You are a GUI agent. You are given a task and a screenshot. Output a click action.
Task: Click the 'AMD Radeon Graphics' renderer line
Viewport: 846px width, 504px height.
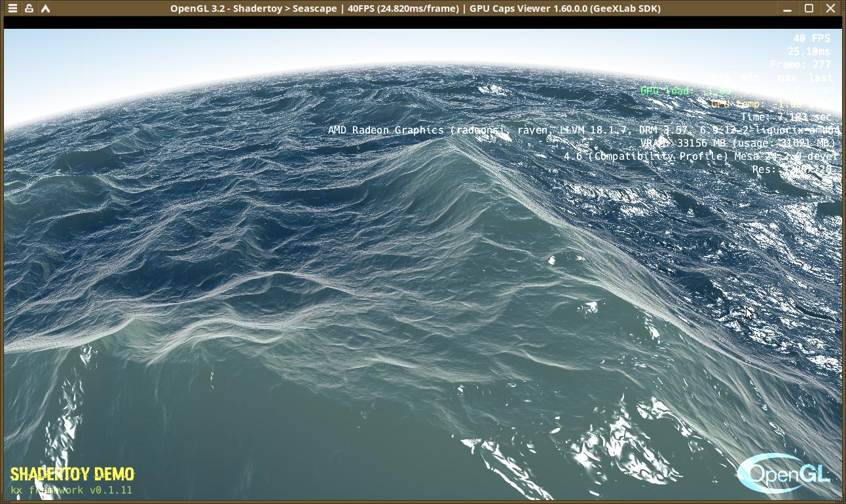coord(583,130)
